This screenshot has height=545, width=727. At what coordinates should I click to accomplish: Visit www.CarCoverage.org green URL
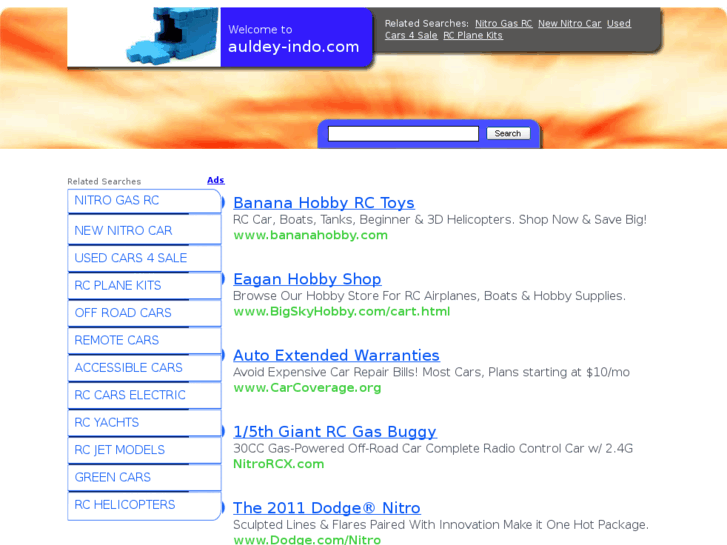pos(307,388)
